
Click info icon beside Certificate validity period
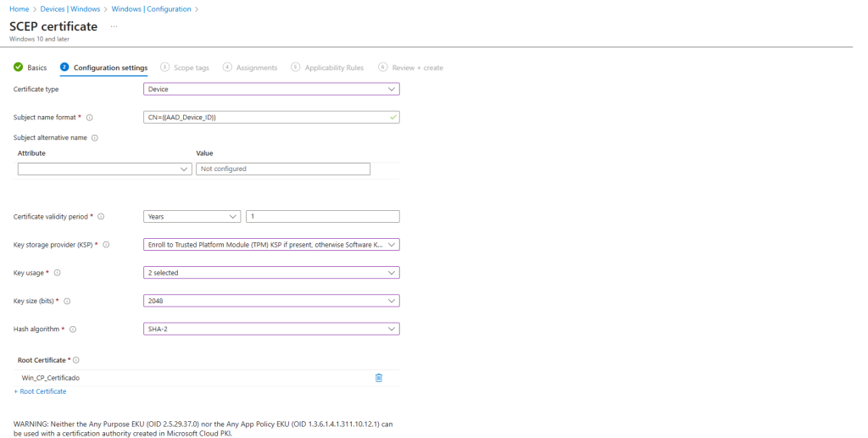[101, 217]
